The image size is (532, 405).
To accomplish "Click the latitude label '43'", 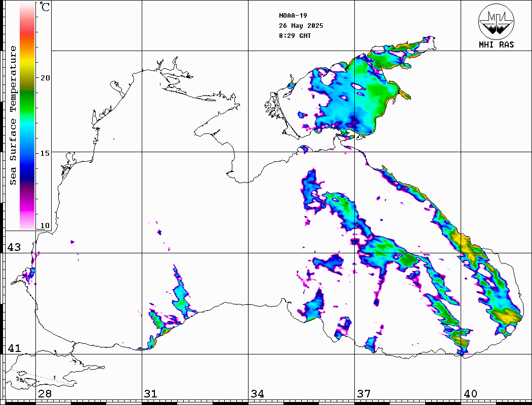I will click(x=14, y=247).
